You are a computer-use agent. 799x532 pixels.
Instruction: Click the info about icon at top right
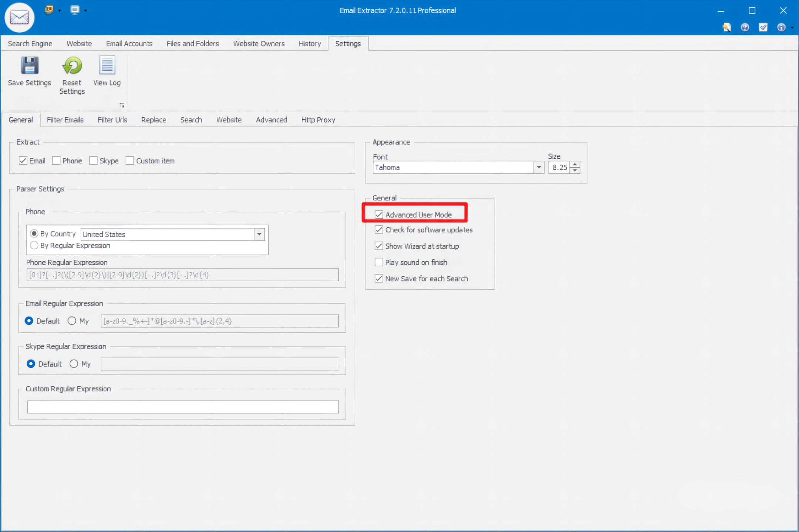tap(781, 27)
